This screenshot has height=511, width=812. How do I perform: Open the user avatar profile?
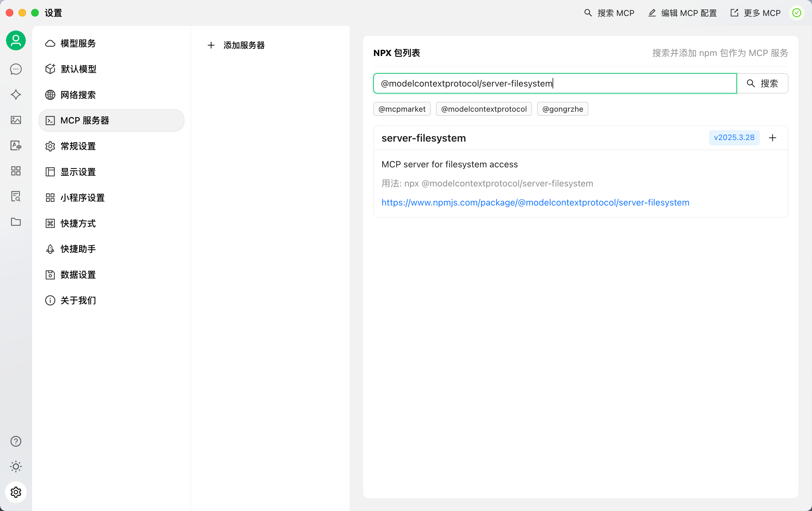pyautogui.click(x=16, y=40)
